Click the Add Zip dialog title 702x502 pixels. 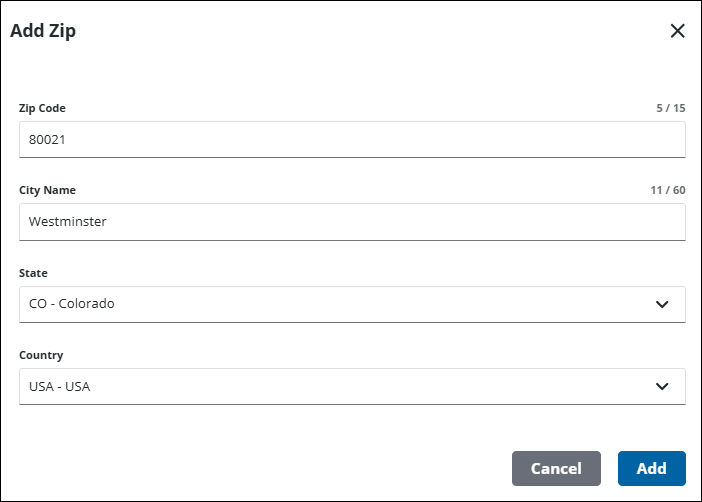coord(43,31)
